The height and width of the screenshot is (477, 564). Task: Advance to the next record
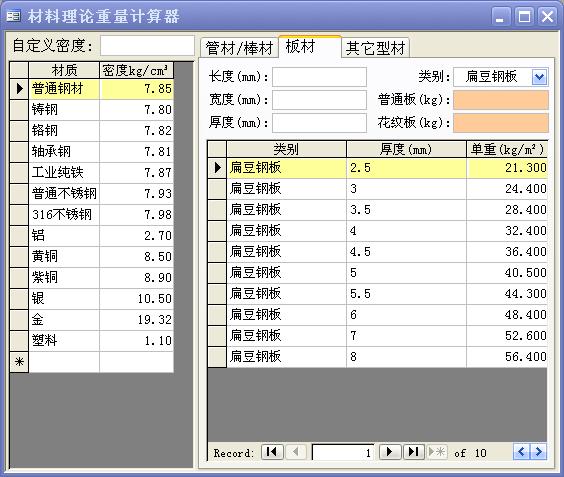click(x=390, y=452)
